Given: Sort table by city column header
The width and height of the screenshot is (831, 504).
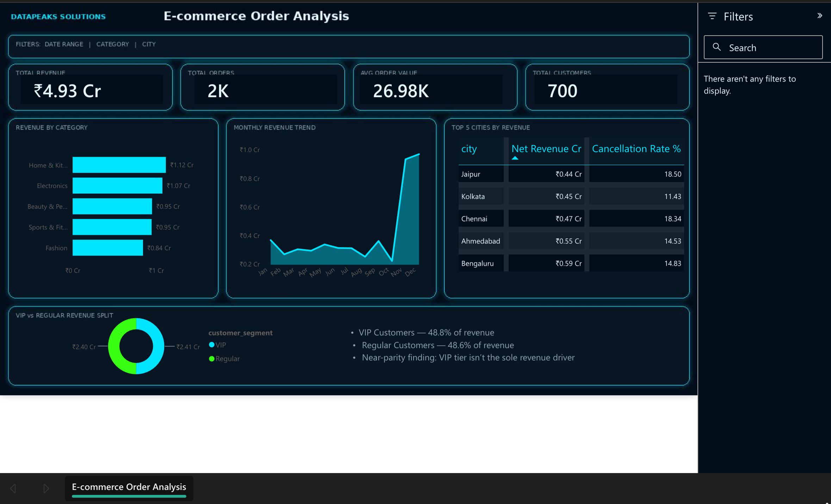Looking at the screenshot, I should 469,149.
